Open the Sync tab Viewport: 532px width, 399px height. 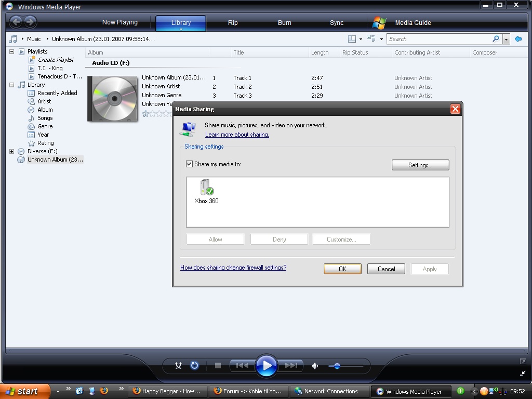(337, 23)
